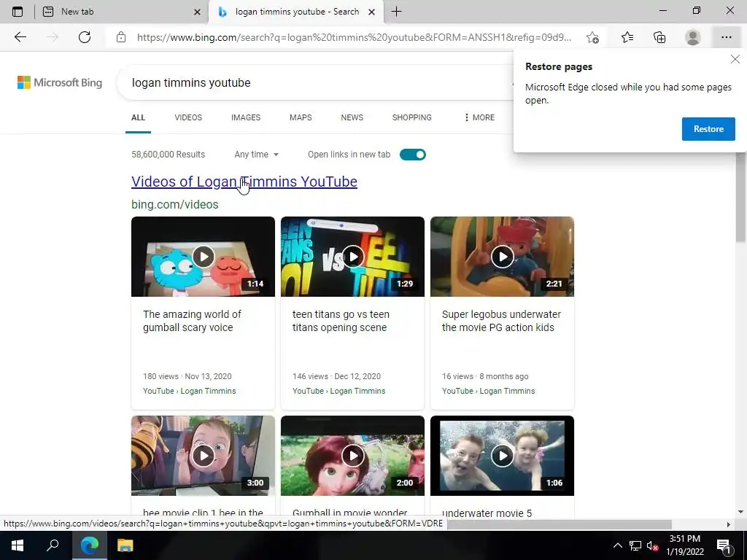Play gumball scary voice video
The width and height of the screenshot is (747, 560).
coord(204,257)
